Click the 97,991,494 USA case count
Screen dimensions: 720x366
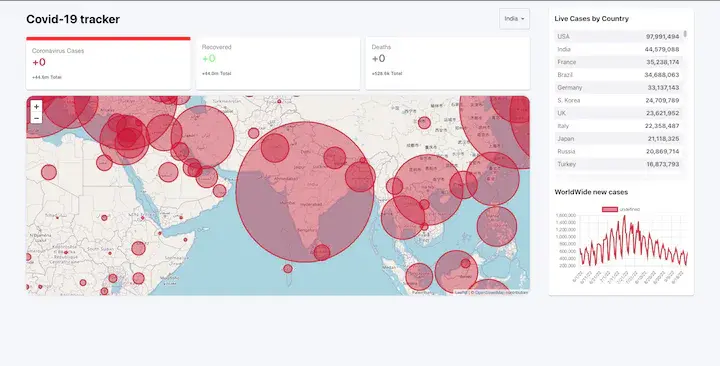[662, 36]
